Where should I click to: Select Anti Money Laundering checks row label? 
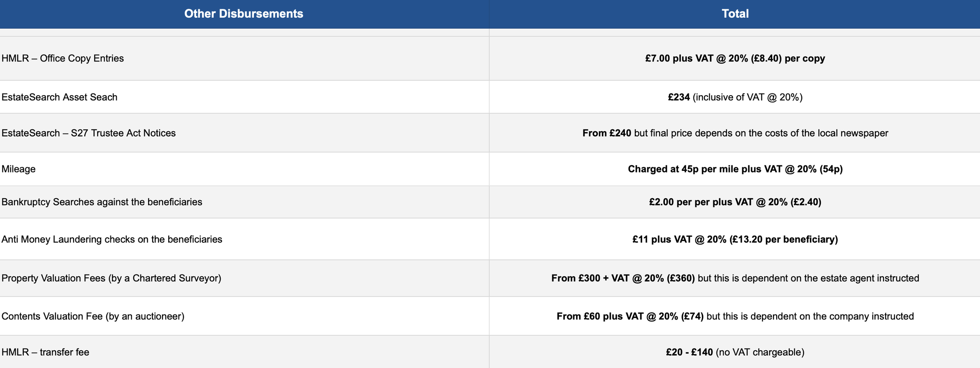(112, 239)
